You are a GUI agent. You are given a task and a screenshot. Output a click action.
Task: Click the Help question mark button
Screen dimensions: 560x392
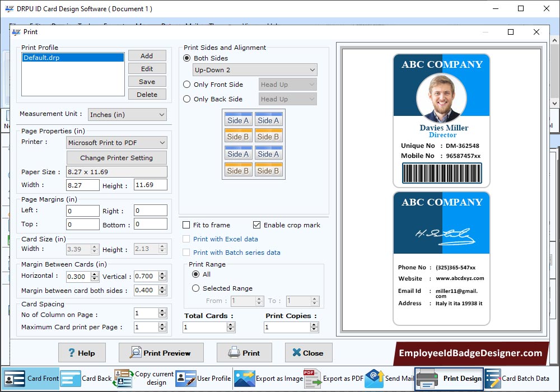pos(82,353)
